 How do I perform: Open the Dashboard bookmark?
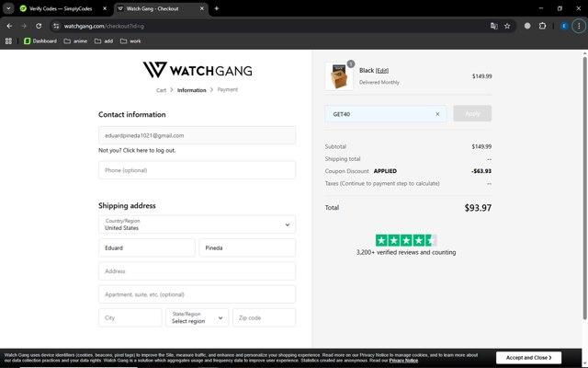[40, 40]
